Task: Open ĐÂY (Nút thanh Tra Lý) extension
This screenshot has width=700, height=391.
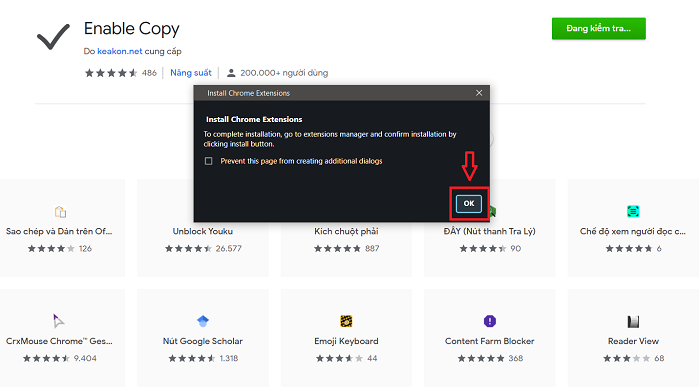Action: click(490, 231)
